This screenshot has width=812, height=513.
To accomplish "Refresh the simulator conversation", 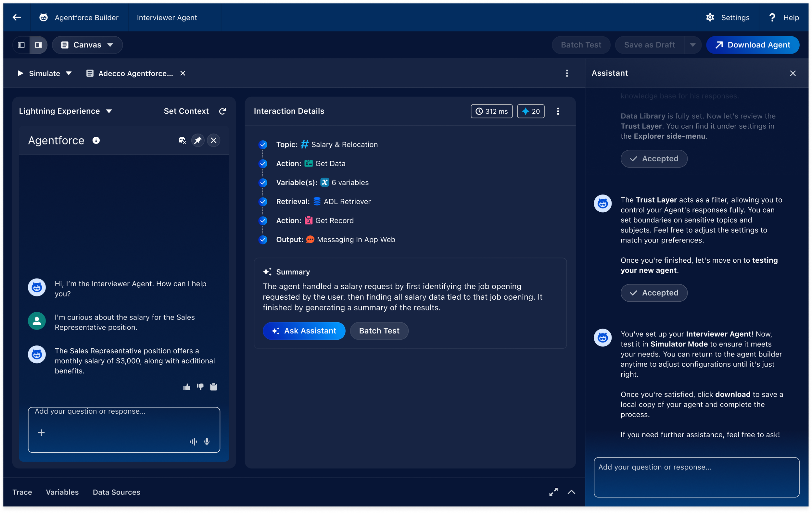I will [222, 111].
